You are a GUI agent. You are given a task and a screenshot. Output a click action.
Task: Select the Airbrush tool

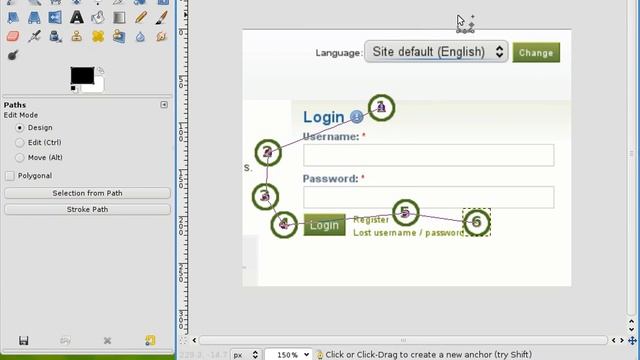pyautogui.click(x=34, y=36)
